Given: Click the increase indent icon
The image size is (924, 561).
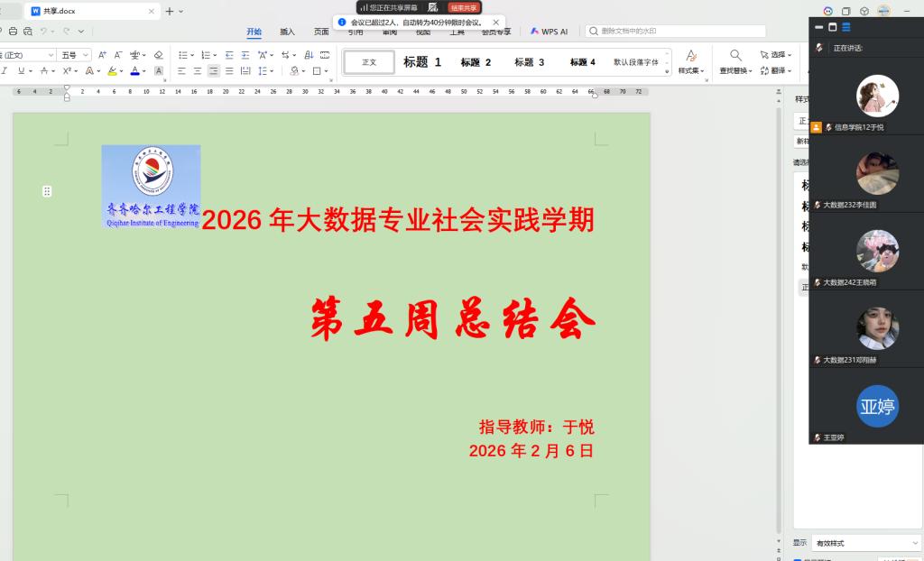Looking at the screenshot, I should pyautogui.click(x=245, y=55).
